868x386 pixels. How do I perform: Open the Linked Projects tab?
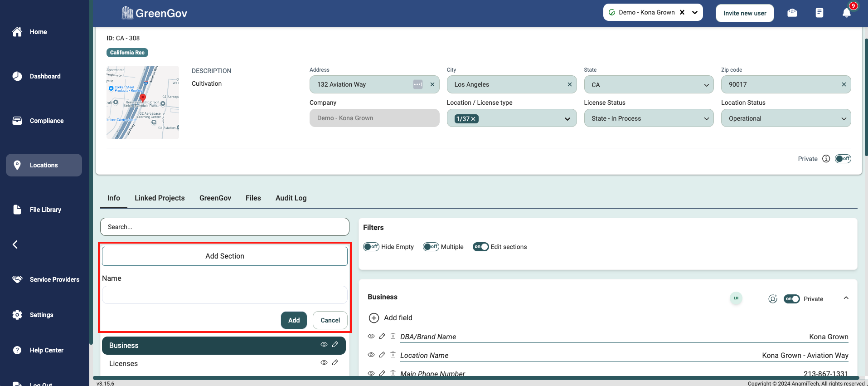point(160,198)
